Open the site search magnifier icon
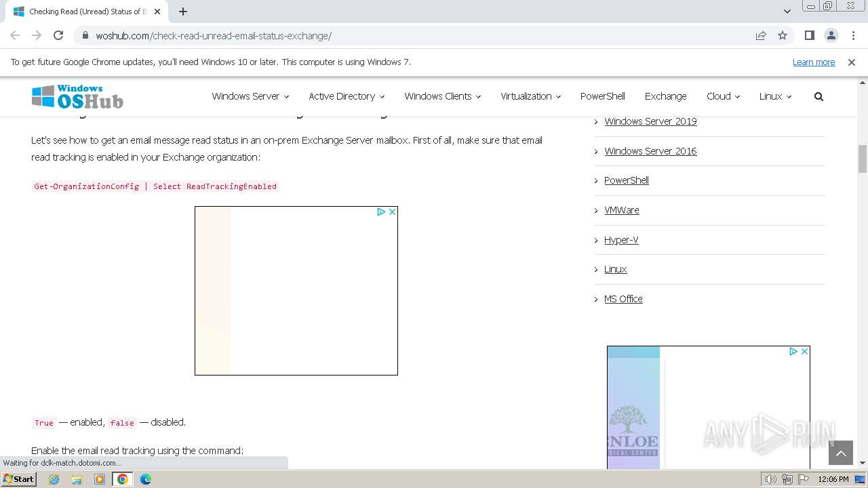The height and width of the screenshot is (488, 868). click(818, 96)
